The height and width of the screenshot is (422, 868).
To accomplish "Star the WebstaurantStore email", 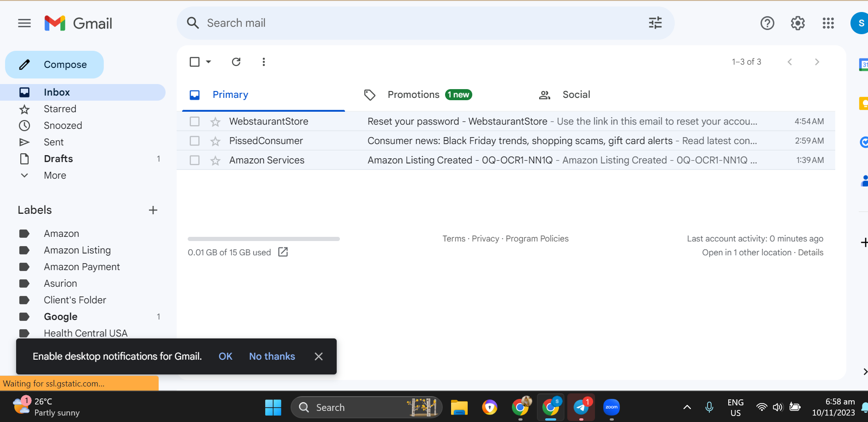I will click(x=215, y=121).
